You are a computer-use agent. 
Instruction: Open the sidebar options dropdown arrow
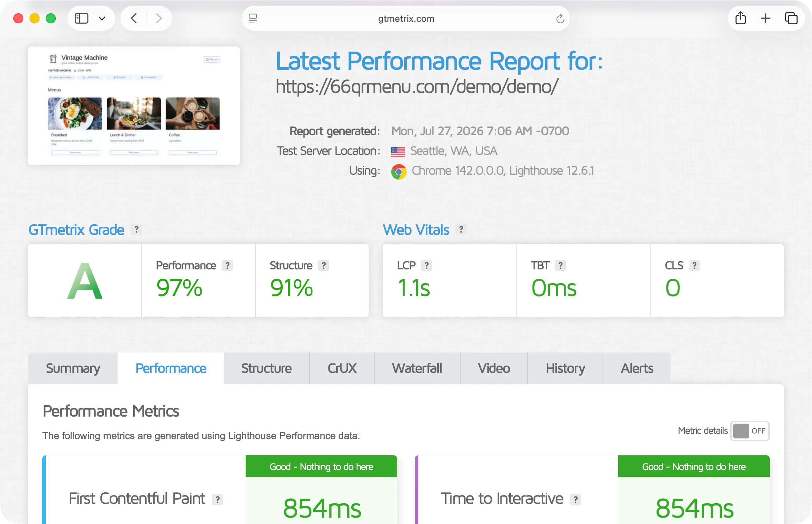point(102,18)
